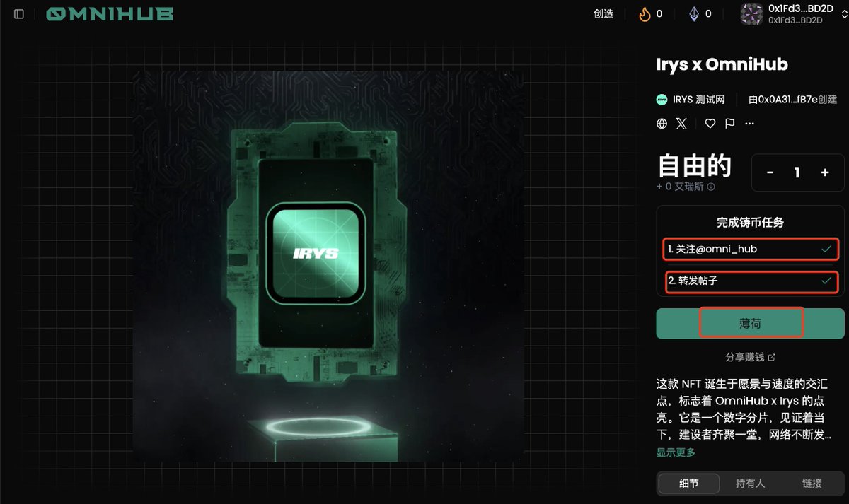Viewport: 849px width, 504px height.
Task: Open creator address 0x0A31...fB7e link
Action: click(787, 100)
